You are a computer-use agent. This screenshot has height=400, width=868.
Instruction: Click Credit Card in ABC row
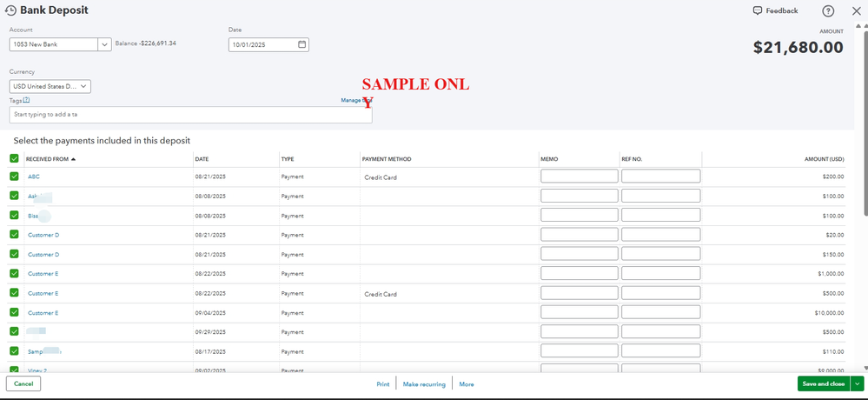coord(381,177)
